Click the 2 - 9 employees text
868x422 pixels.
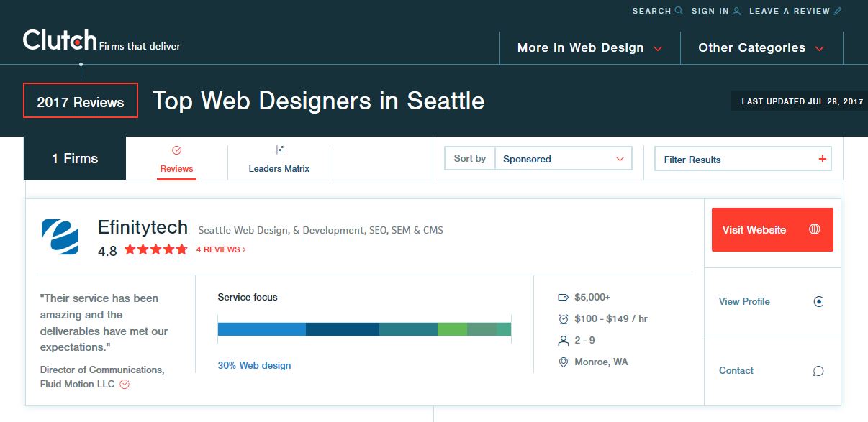[x=584, y=340]
